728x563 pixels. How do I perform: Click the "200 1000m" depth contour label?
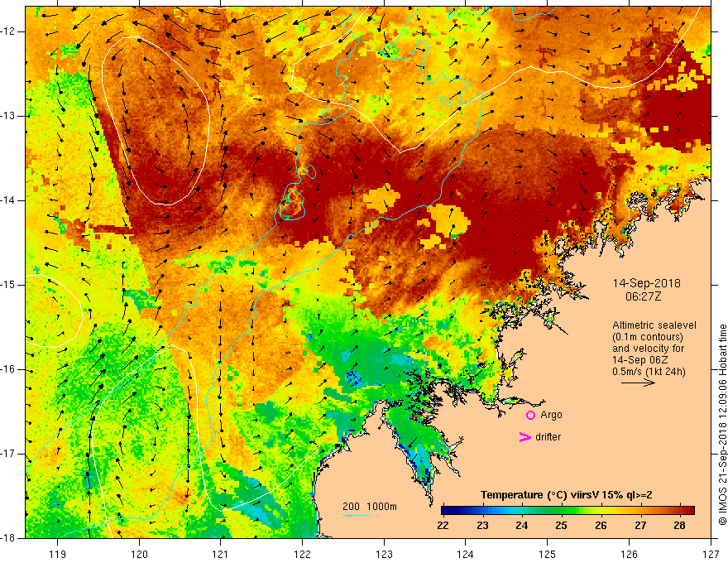[370, 507]
